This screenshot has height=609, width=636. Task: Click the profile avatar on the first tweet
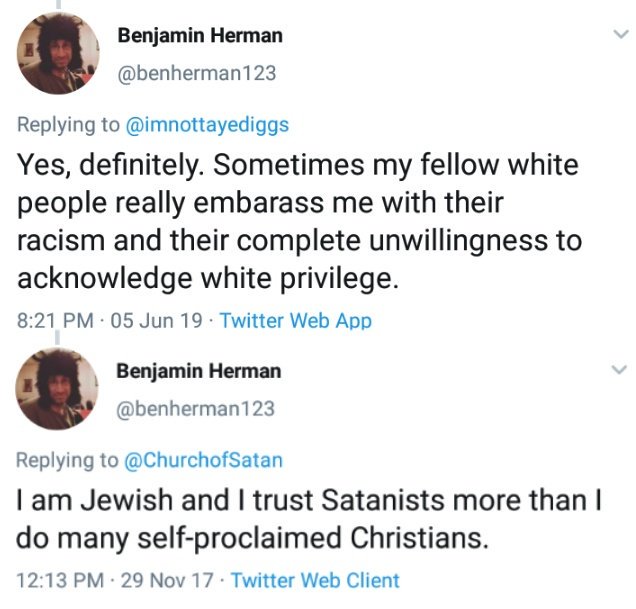click(59, 53)
